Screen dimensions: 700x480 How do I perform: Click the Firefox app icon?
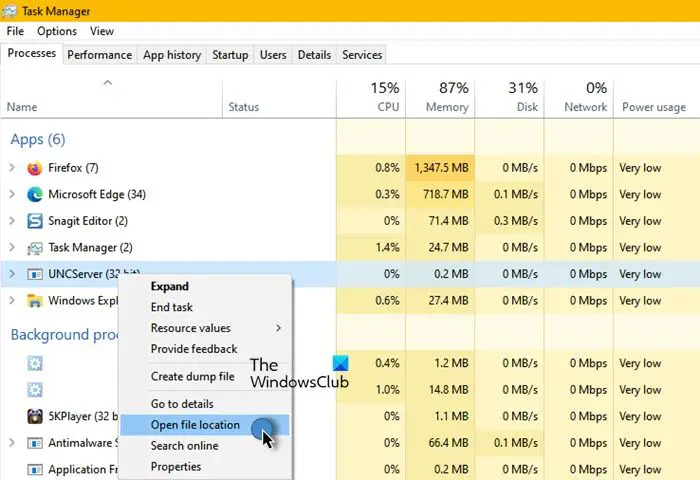coord(35,168)
